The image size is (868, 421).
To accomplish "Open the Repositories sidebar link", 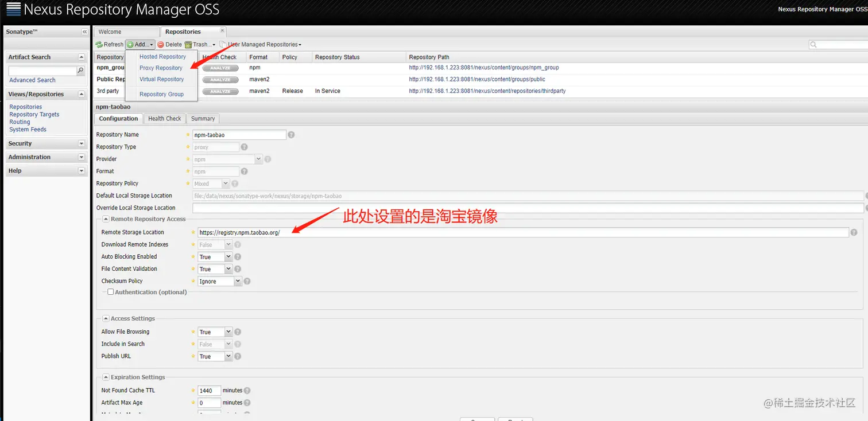I will 25,107.
